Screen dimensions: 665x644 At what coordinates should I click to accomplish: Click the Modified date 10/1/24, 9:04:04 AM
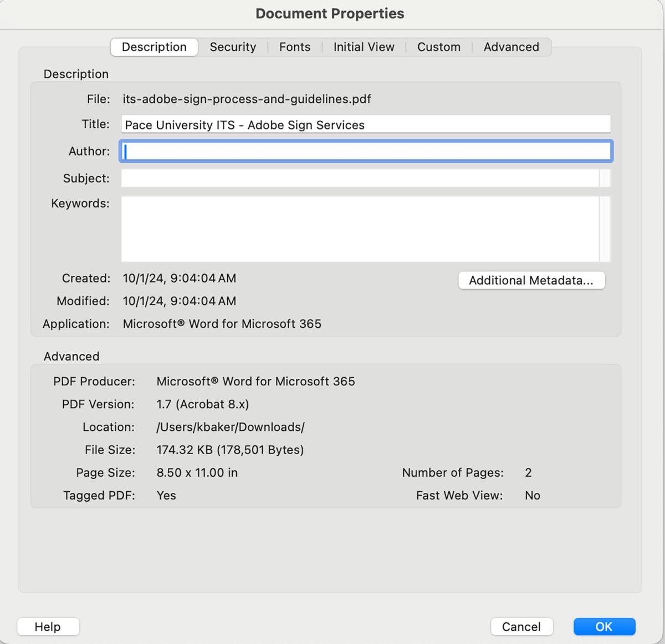pyautogui.click(x=180, y=301)
